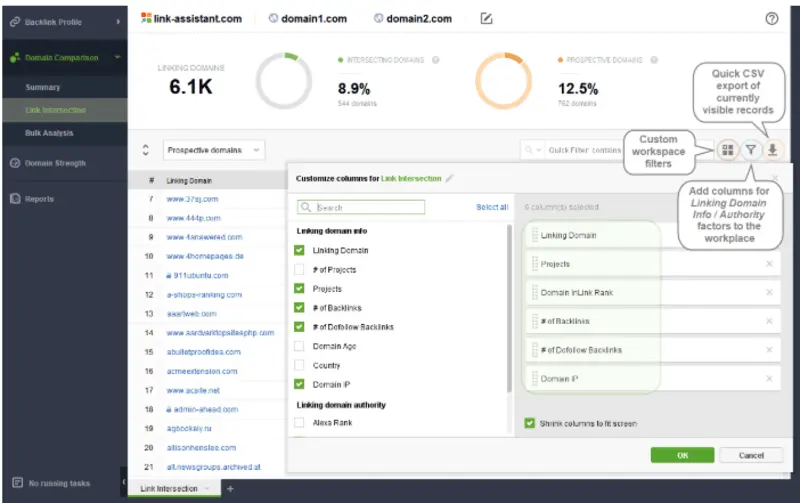Click the Domain Comparison sidebar icon
Viewport: 800px width, 503px height.
(15, 58)
